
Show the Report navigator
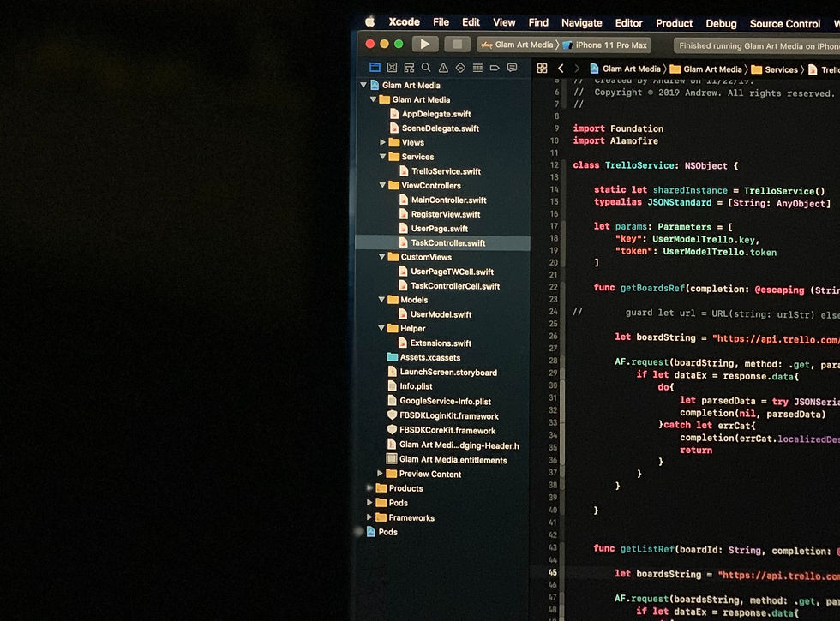click(513, 68)
